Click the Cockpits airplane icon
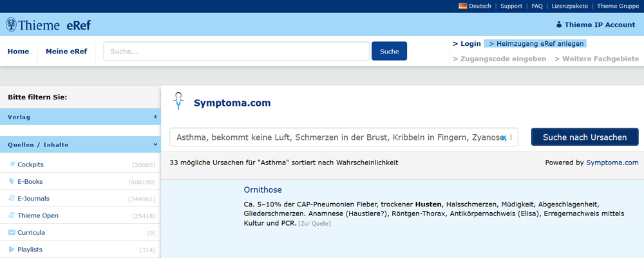The image size is (644, 258). click(x=12, y=164)
